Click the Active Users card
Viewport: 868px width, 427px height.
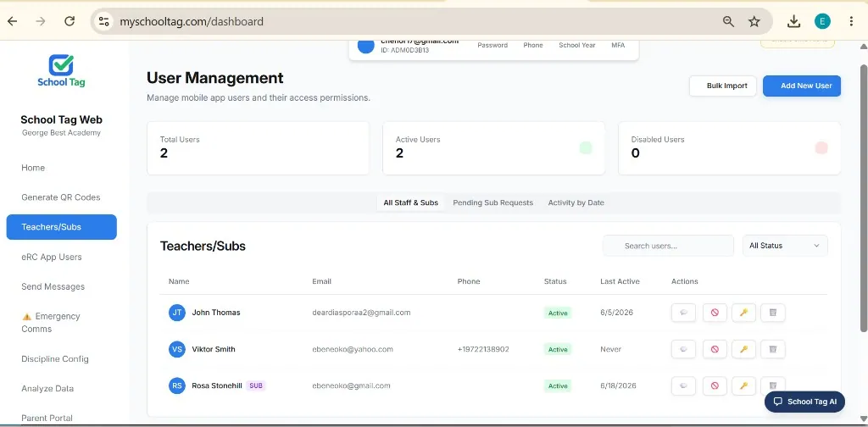click(494, 148)
